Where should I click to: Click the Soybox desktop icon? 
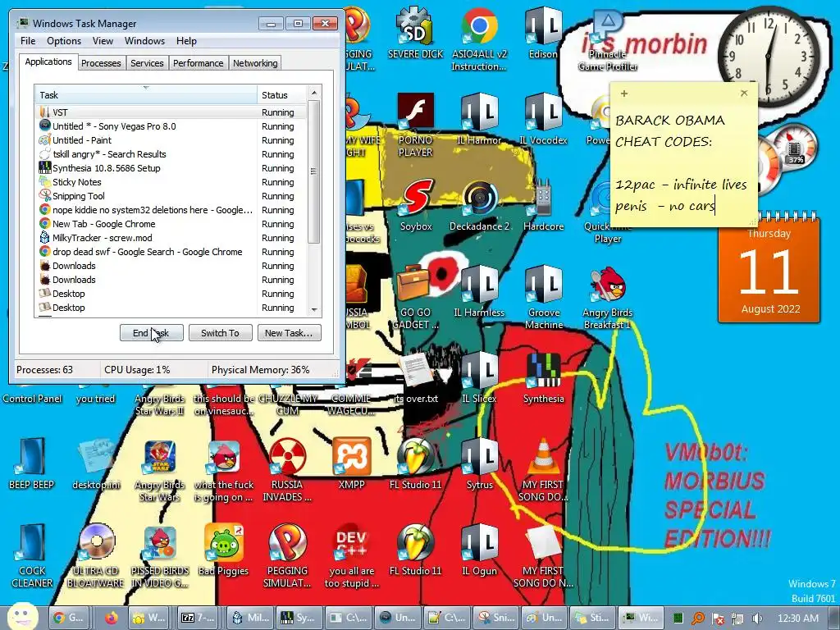[x=416, y=205]
